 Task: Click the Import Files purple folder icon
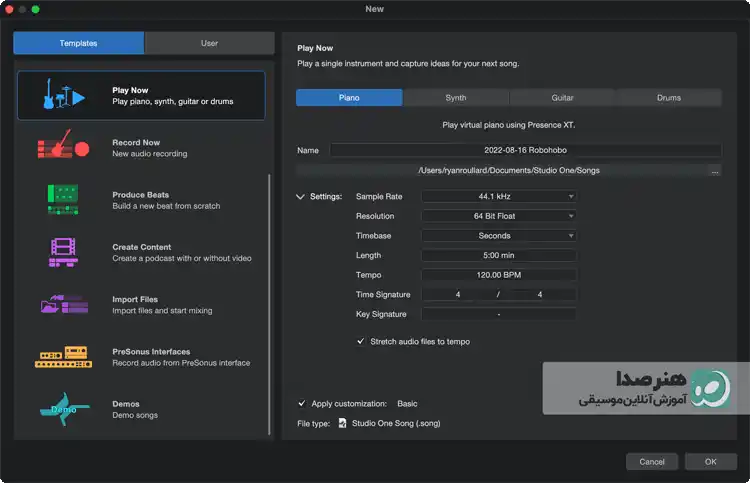[64, 304]
